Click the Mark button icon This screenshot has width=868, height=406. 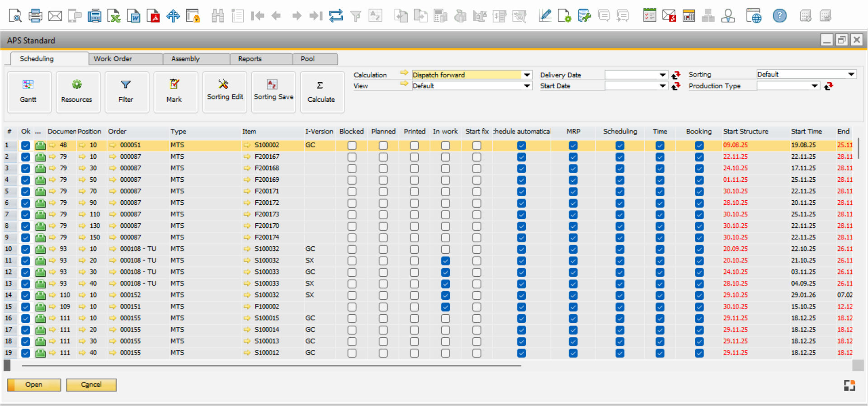(x=174, y=85)
